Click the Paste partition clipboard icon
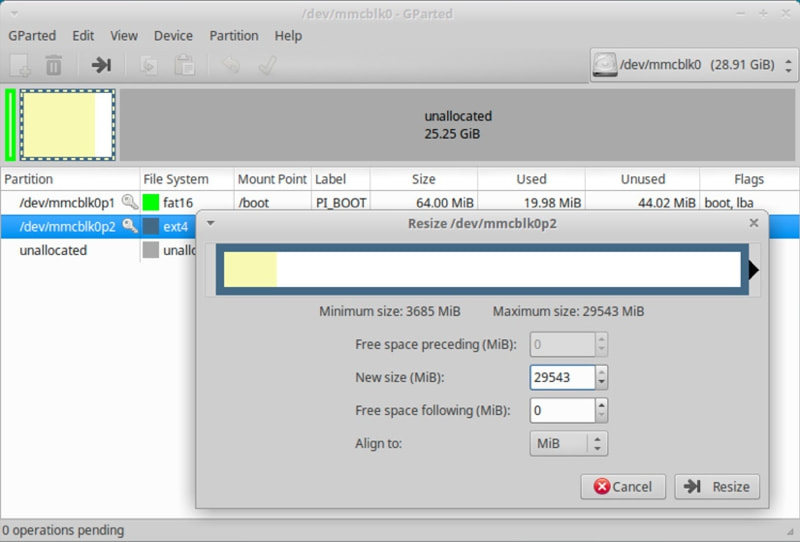 click(184, 65)
